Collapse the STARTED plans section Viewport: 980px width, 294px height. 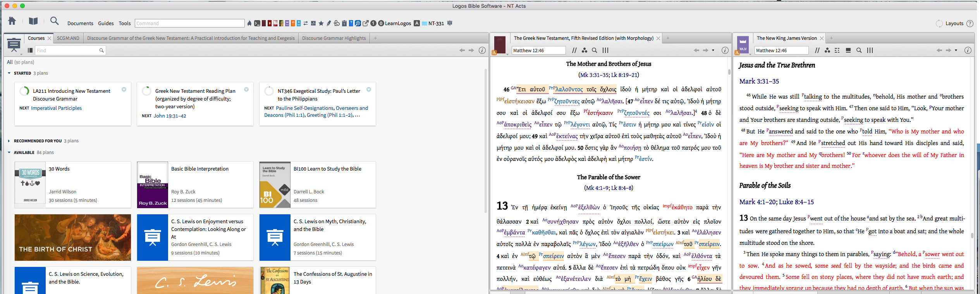click(x=9, y=73)
